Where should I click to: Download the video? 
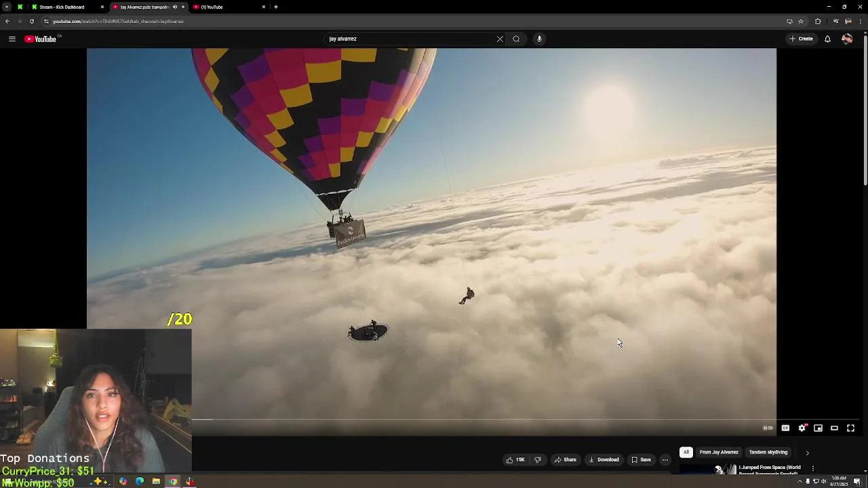(604, 460)
